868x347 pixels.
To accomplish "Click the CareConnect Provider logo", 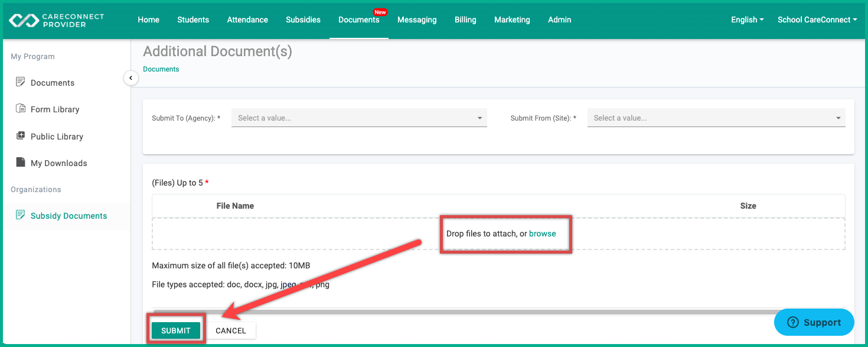I will click(x=57, y=20).
